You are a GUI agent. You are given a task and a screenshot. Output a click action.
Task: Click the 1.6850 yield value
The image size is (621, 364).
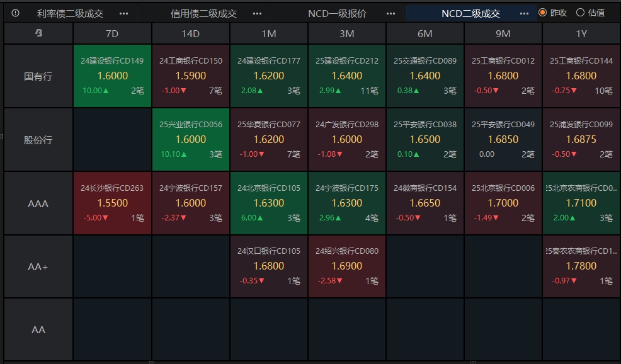coord(503,139)
